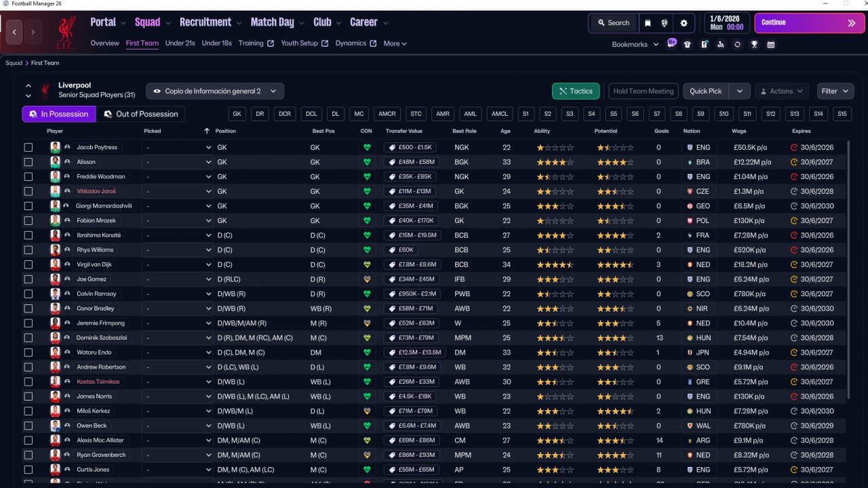Click the Liverpool club crest logo
868x488 pixels.
tap(66, 32)
